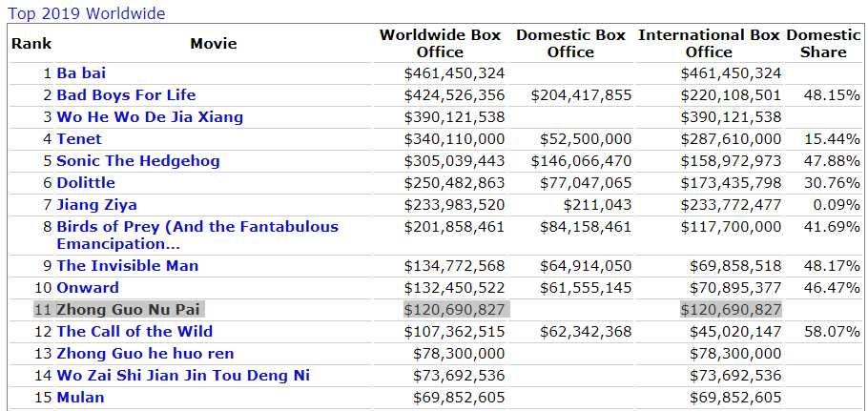
Task: Click the Rank column header
Action: pyautogui.click(x=31, y=44)
